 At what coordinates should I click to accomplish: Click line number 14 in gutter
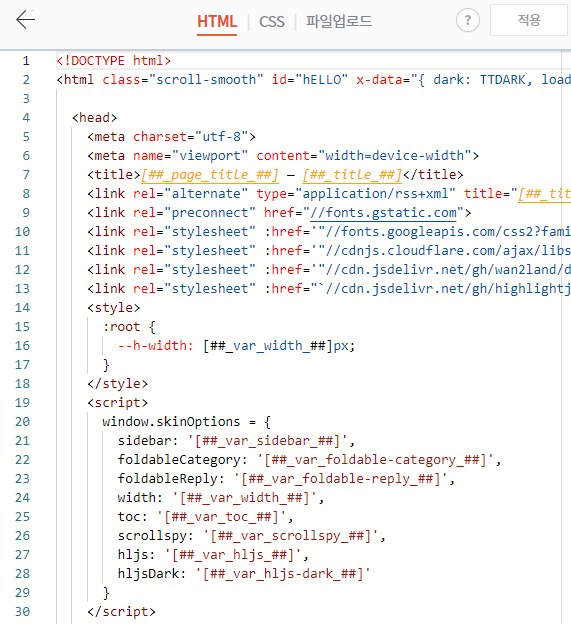pyautogui.click(x=23, y=308)
